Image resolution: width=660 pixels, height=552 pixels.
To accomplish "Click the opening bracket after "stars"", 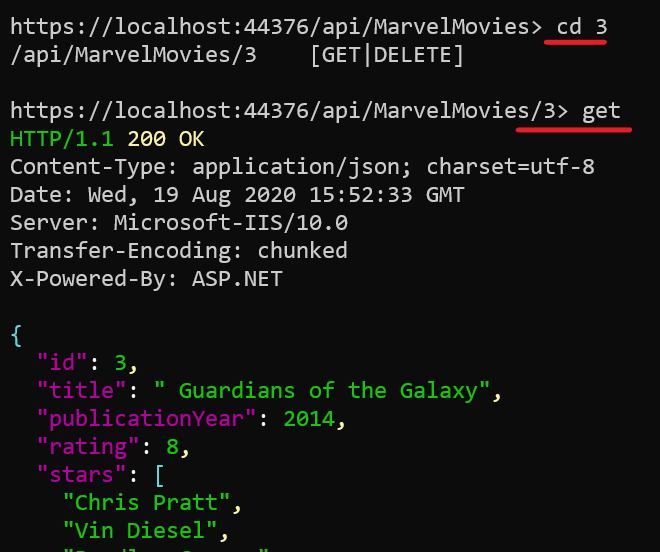I will coord(160,475).
